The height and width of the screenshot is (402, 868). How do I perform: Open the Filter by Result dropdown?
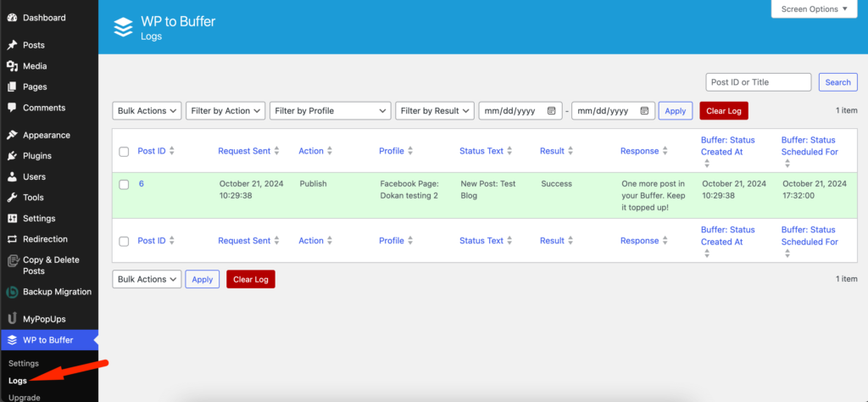[x=435, y=111]
